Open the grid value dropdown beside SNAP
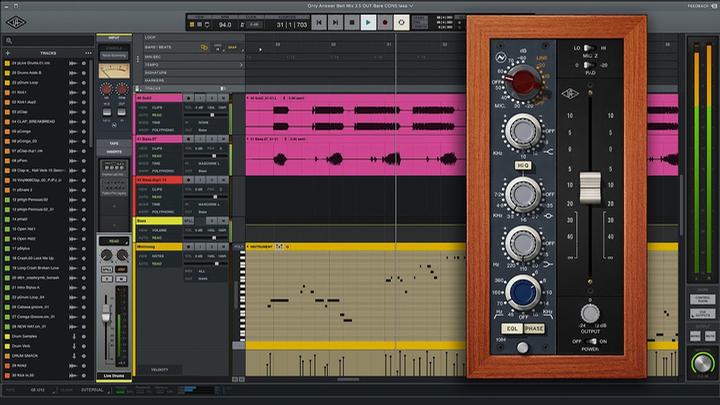 [x=218, y=47]
